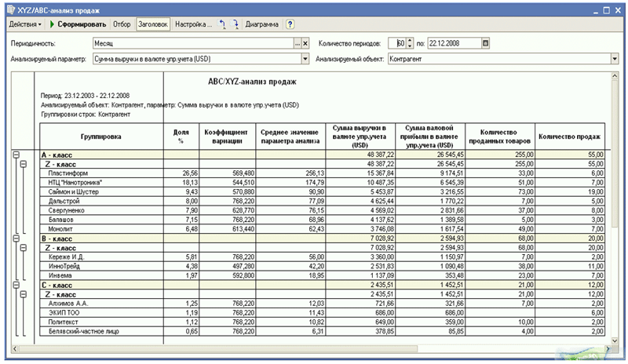
Task: Select the Белявский-частное лицо row name
Action: 84,331
